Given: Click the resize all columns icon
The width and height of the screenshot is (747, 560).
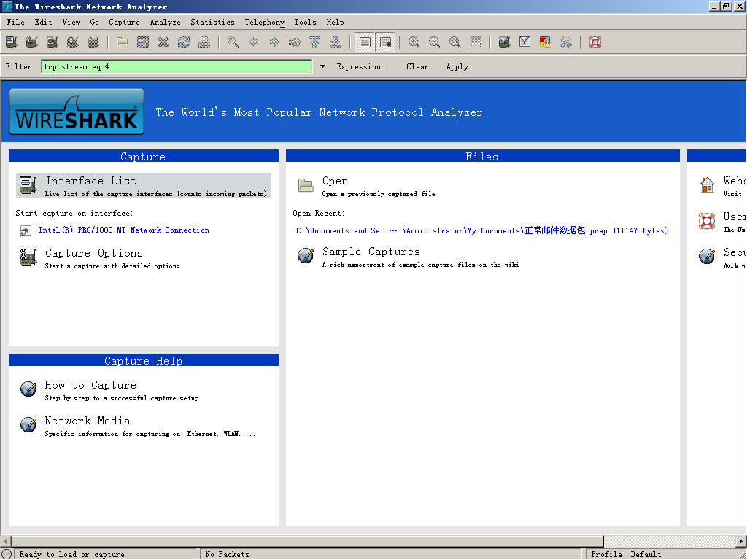Looking at the screenshot, I should tap(476, 42).
